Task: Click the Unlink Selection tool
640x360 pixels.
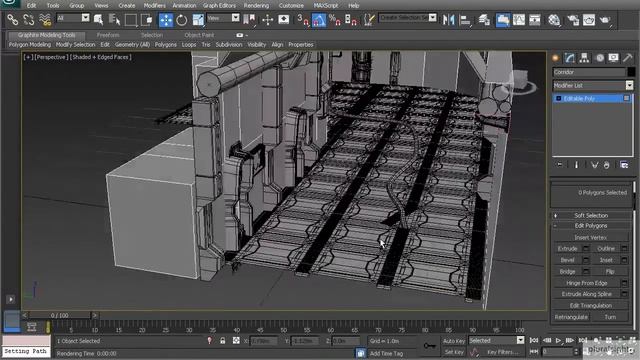Action: (29, 19)
